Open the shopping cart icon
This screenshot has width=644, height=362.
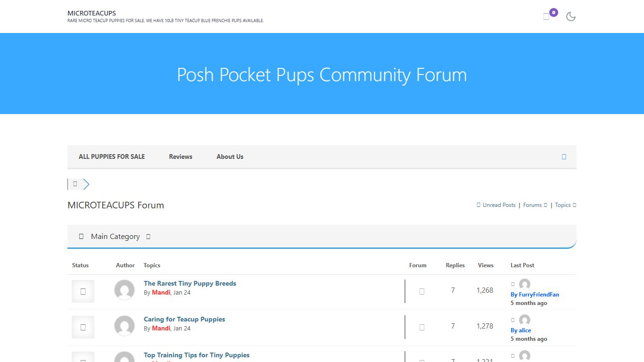546,16
